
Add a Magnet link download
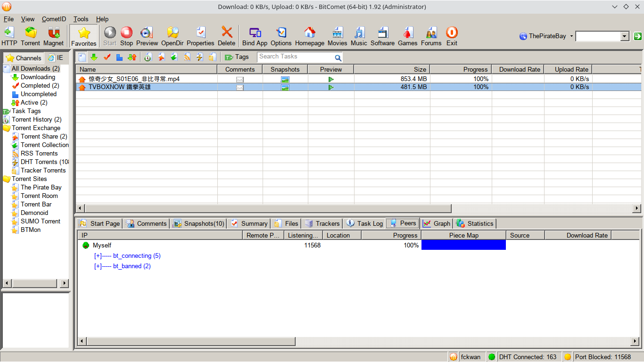pos(53,36)
